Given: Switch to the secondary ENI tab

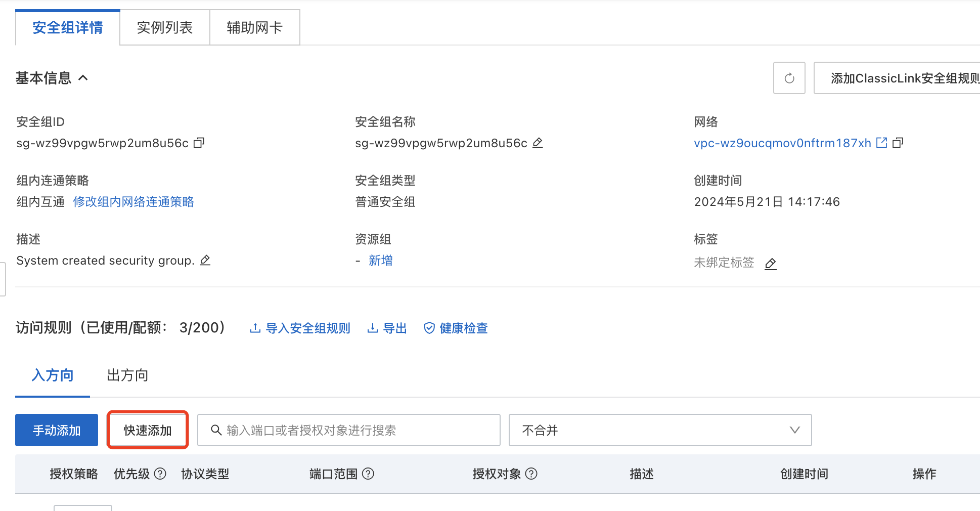Looking at the screenshot, I should pos(254,28).
